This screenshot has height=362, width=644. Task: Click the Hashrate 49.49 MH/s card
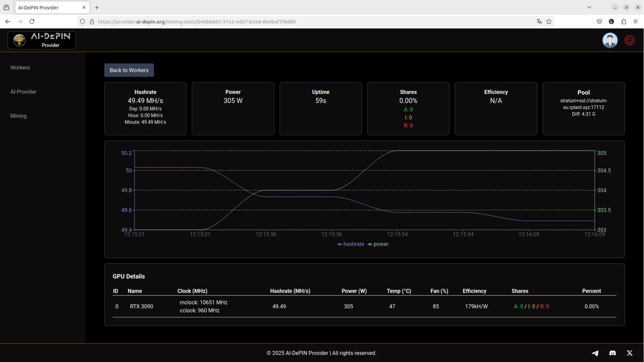tap(145, 108)
